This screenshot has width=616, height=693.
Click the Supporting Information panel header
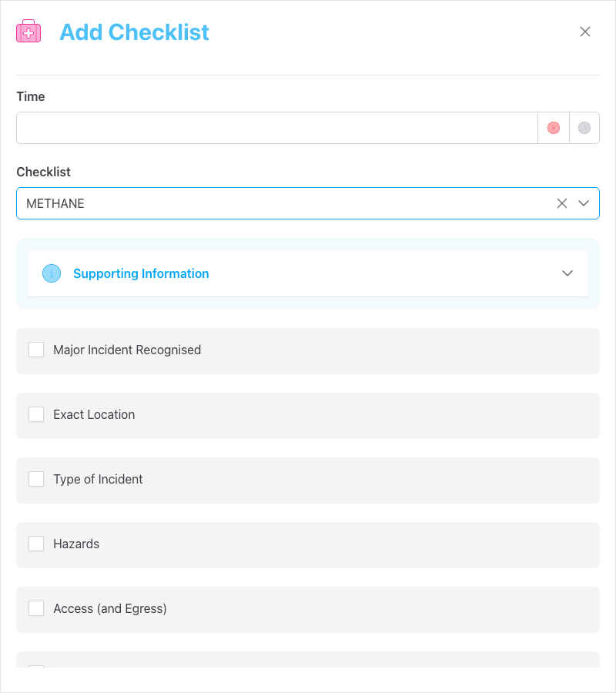308,273
